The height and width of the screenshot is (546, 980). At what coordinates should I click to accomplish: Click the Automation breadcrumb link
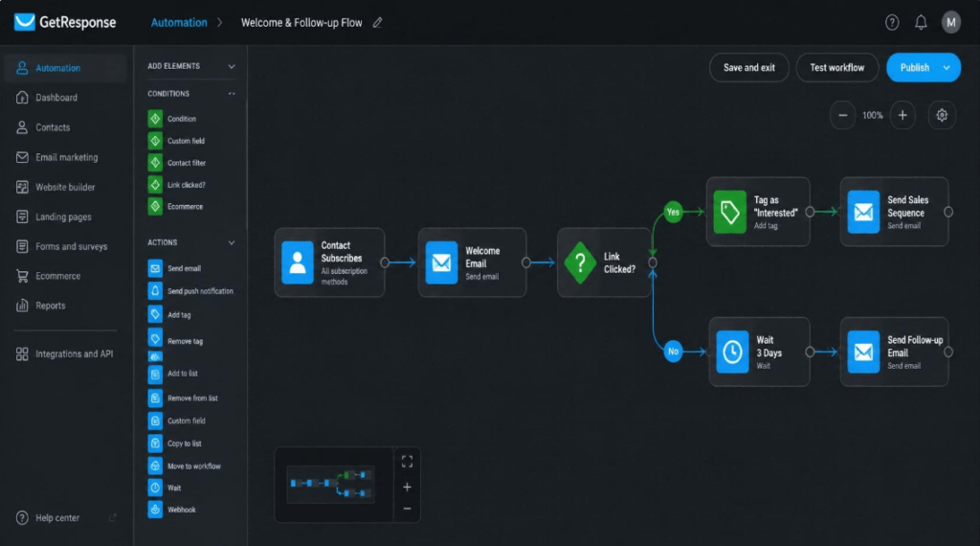tap(179, 23)
